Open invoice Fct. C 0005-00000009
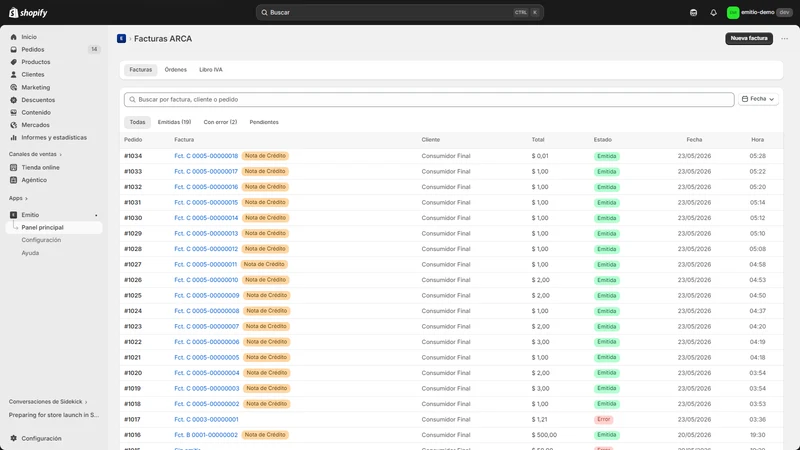Viewport: 800px width, 450px height. click(207, 295)
